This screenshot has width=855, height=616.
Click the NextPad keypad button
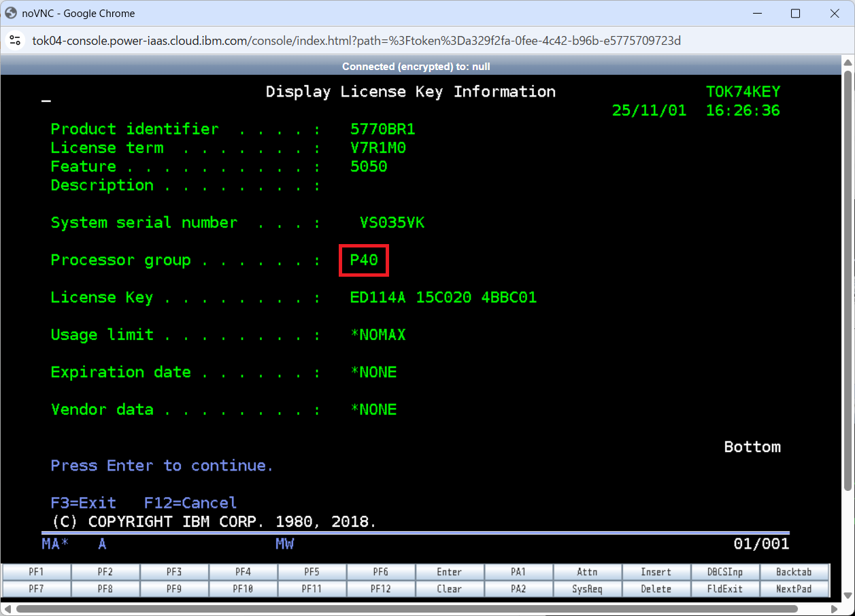coord(794,589)
